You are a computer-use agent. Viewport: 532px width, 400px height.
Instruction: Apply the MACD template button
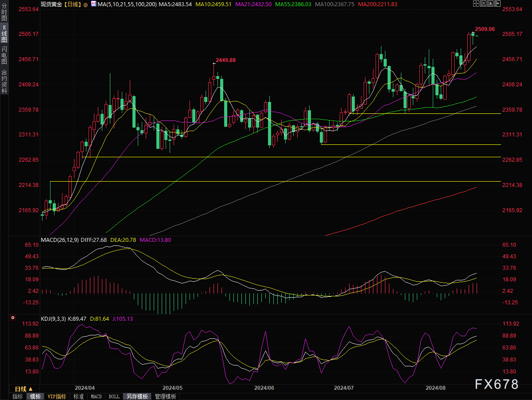[96, 396]
